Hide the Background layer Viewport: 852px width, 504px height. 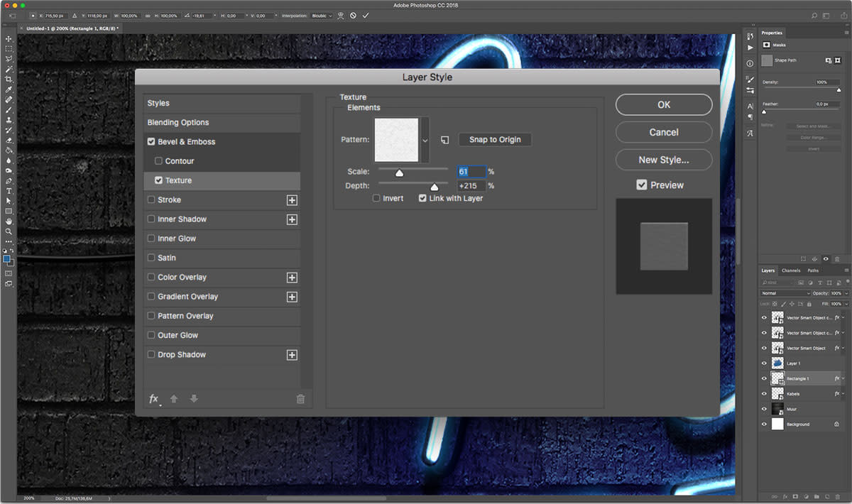pos(765,424)
